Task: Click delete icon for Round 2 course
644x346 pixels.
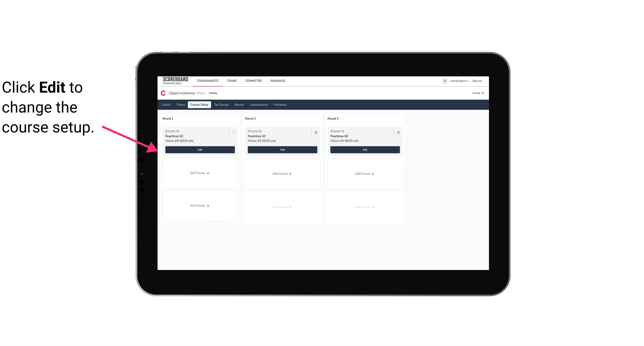Action: [x=316, y=132]
